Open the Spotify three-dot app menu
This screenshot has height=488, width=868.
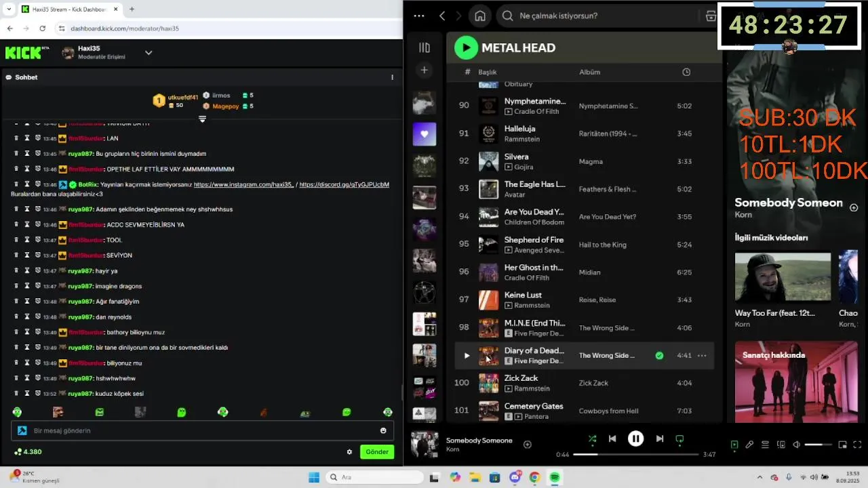point(419,16)
